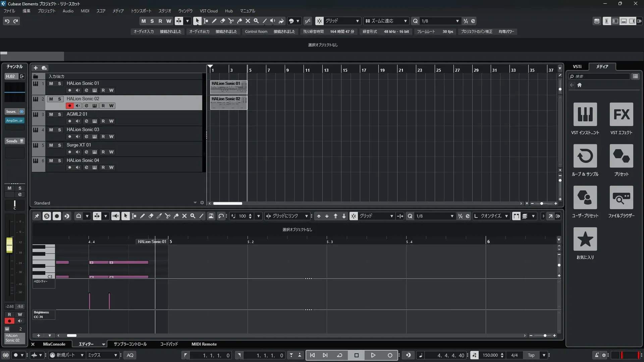The image size is (644, 362).
Task: Solo the Surge XT 01 track
Action: (59, 145)
